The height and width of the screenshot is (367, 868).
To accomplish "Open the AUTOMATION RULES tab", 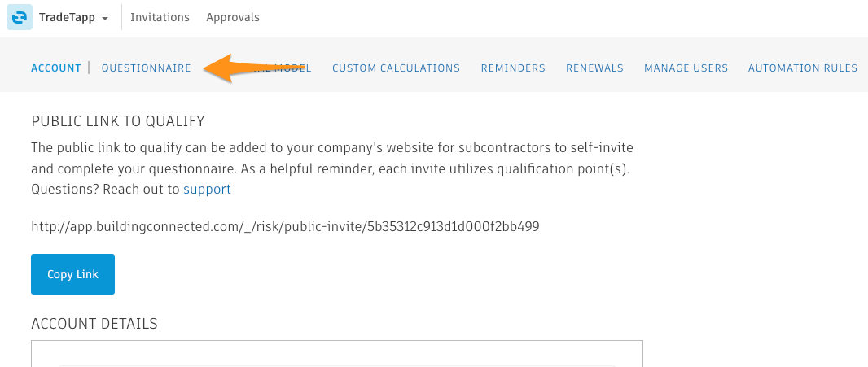I will pos(803,68).
